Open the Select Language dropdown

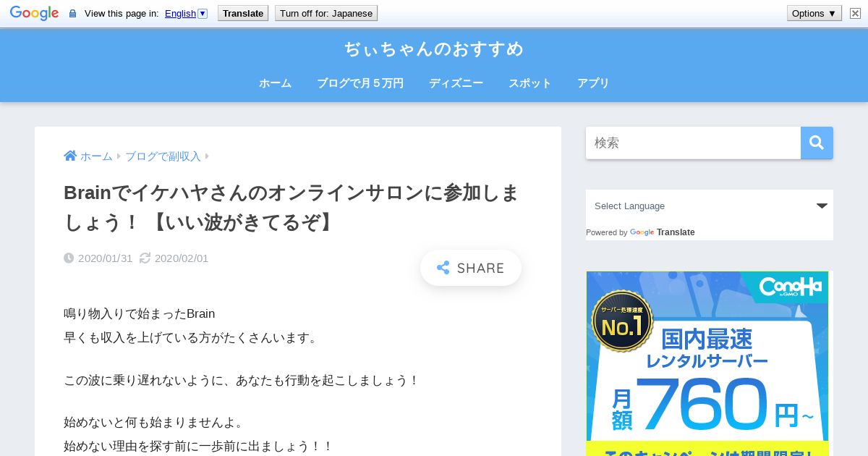point(710,206)
